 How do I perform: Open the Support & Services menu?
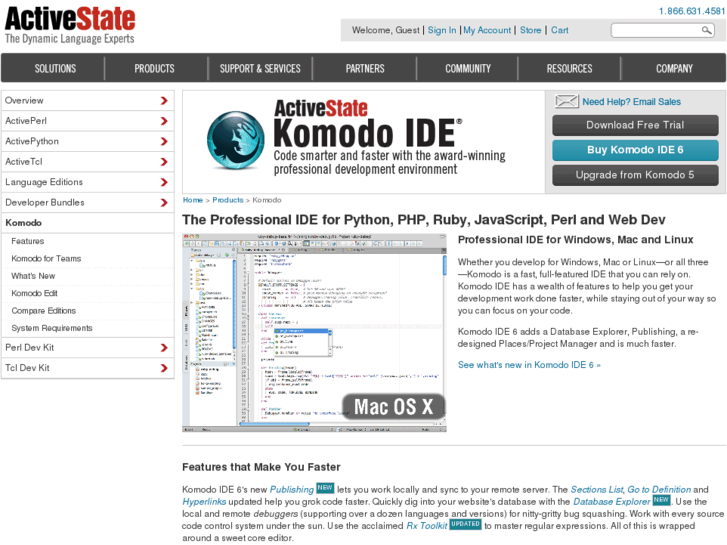coord(260,69)
